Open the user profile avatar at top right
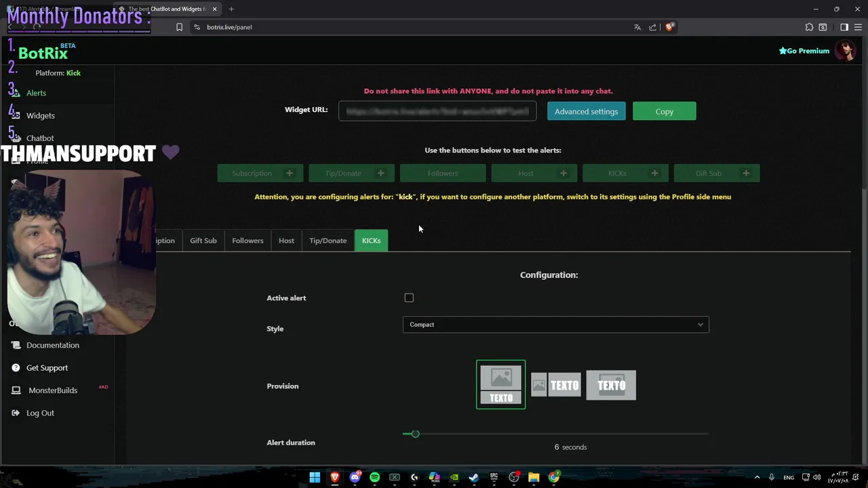The height and width of the screenshot is (488, 868). pos(845,50)
